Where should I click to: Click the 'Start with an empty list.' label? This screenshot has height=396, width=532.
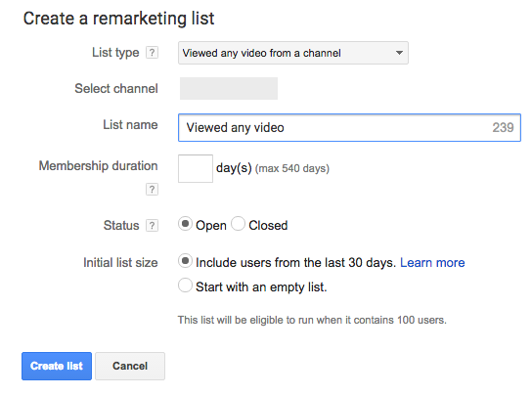tap(261, 287)
